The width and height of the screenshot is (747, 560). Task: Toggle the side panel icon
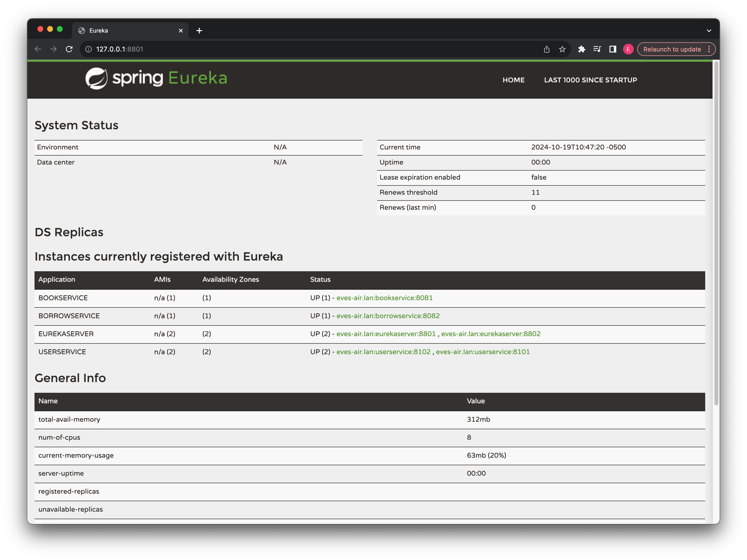[613, 49]
